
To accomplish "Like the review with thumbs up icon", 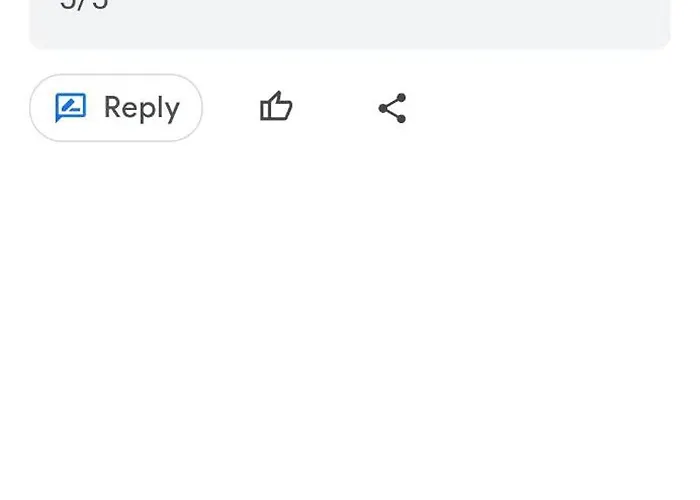I will 276,107.
